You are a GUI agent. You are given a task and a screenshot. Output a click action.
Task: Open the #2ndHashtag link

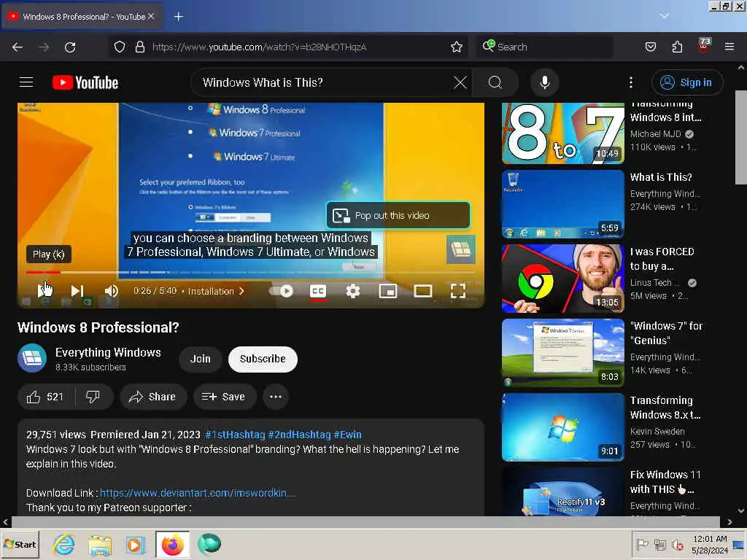pos(299,435)
